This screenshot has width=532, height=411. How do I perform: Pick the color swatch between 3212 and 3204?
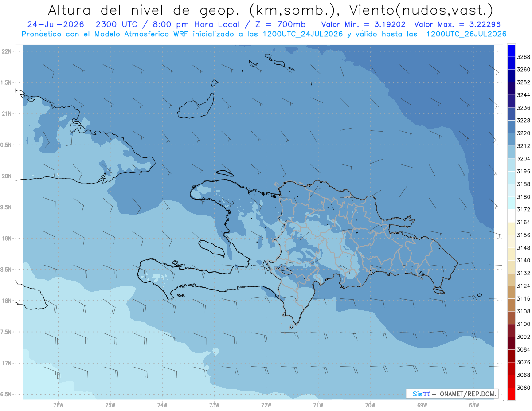coord(511,153)
